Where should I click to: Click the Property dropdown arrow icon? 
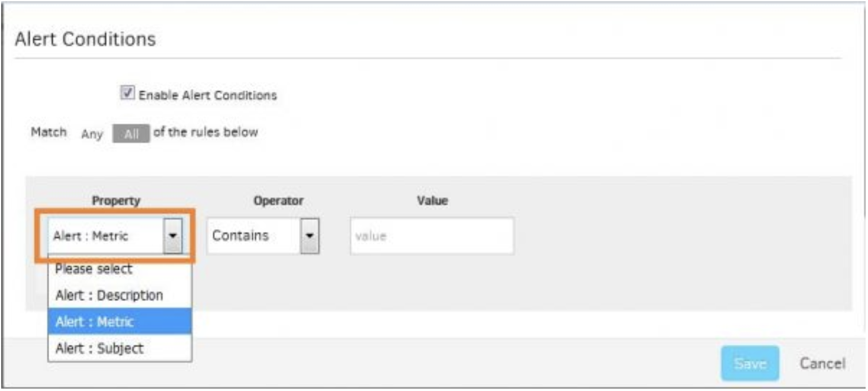click(x=173, y=235)
